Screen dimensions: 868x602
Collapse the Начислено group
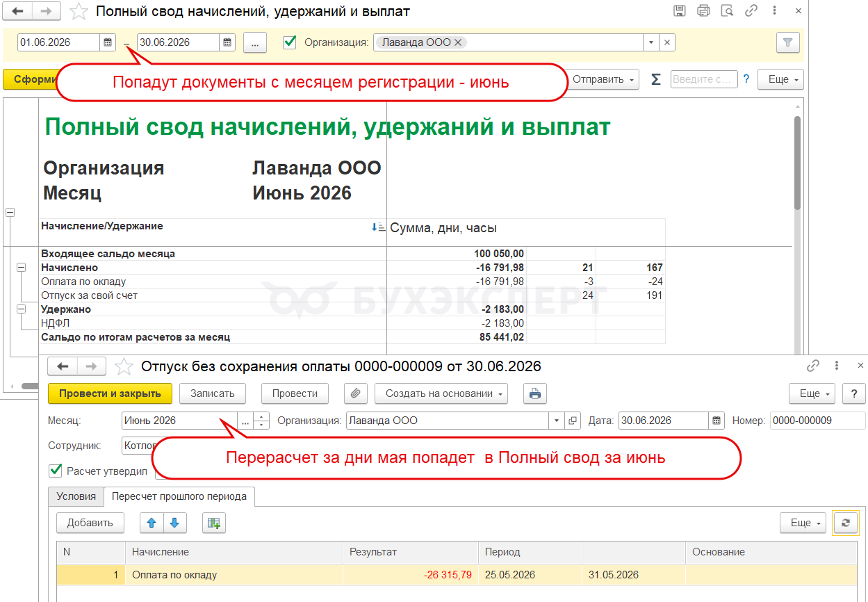coord(21,267)
